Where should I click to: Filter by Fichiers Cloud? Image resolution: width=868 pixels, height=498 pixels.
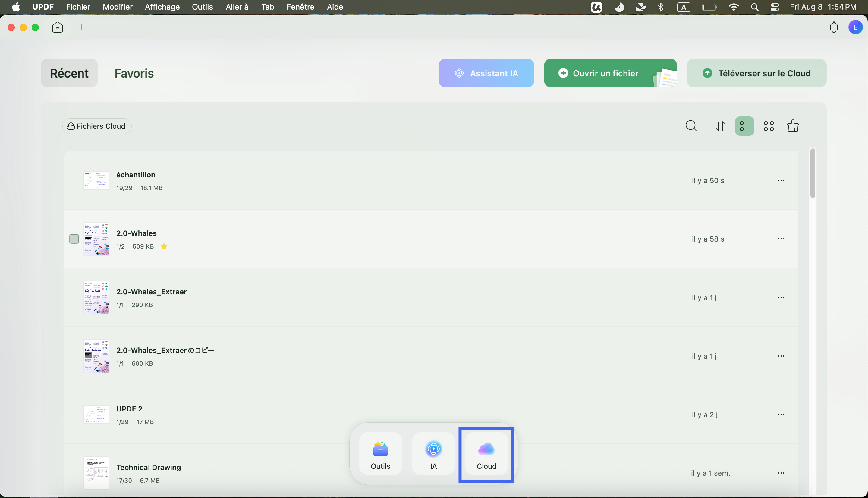pyautogui.click(x=97, y=126)
